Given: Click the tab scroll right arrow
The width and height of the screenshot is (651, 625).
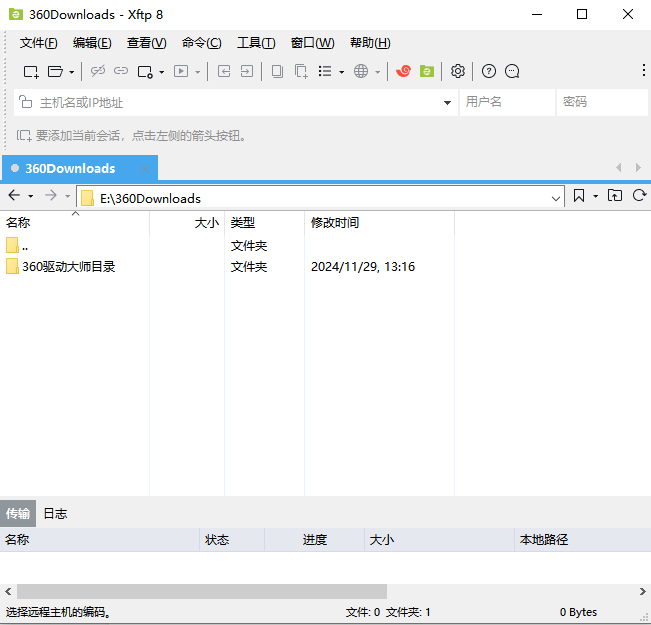Looking at the screenshot, I should pos(638,168).
